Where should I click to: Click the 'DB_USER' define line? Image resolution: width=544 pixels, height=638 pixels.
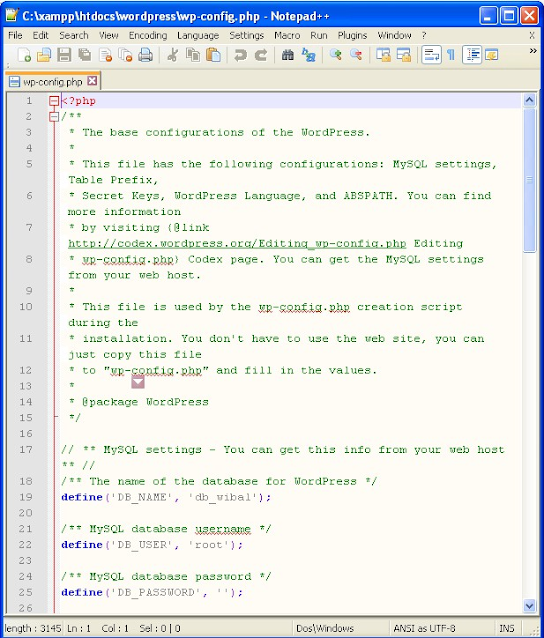152,544
